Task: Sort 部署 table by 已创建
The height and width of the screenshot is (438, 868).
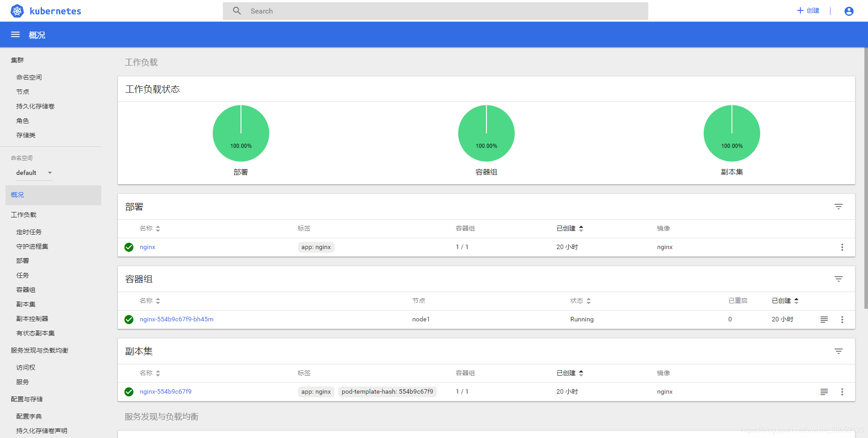Action: tap(570, 229)
